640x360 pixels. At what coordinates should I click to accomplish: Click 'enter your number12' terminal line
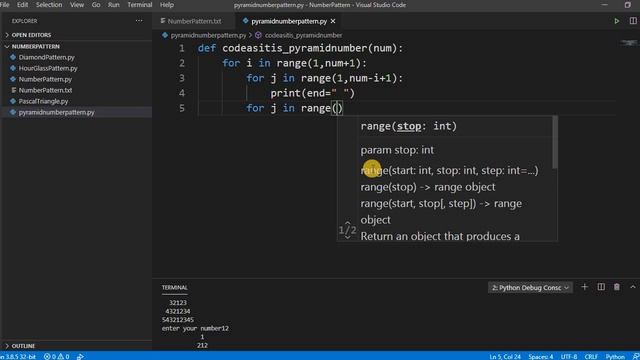(195, 328)
